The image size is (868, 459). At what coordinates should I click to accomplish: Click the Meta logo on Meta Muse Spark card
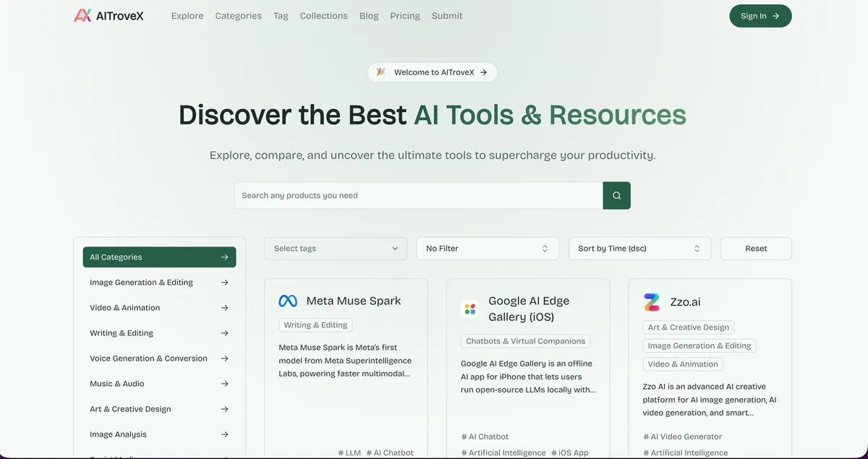tap(288, 301)
